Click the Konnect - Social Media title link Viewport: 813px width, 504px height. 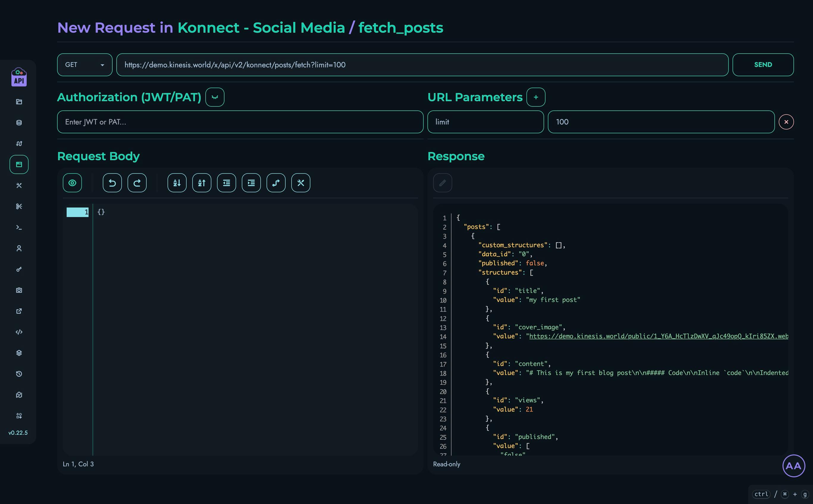pyautogui.click(x=261, y=27)
